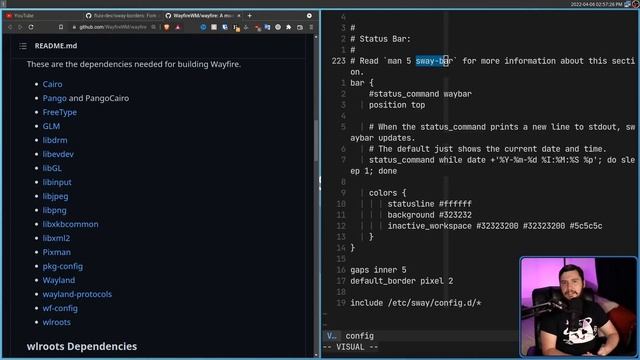The image size is (640, 360).
Task: Click the blue circular extension icon
Action: [203, 27]
